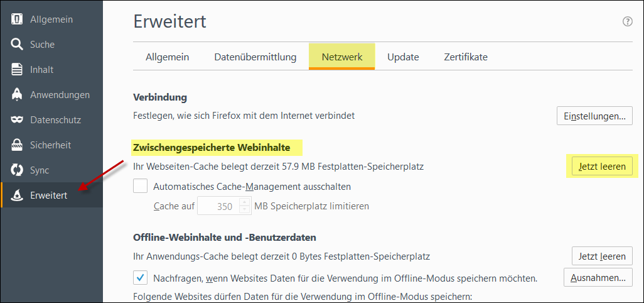Click the Anwendungen rocket icon
This screenshot has width=644, height=303.
(17, 94)
